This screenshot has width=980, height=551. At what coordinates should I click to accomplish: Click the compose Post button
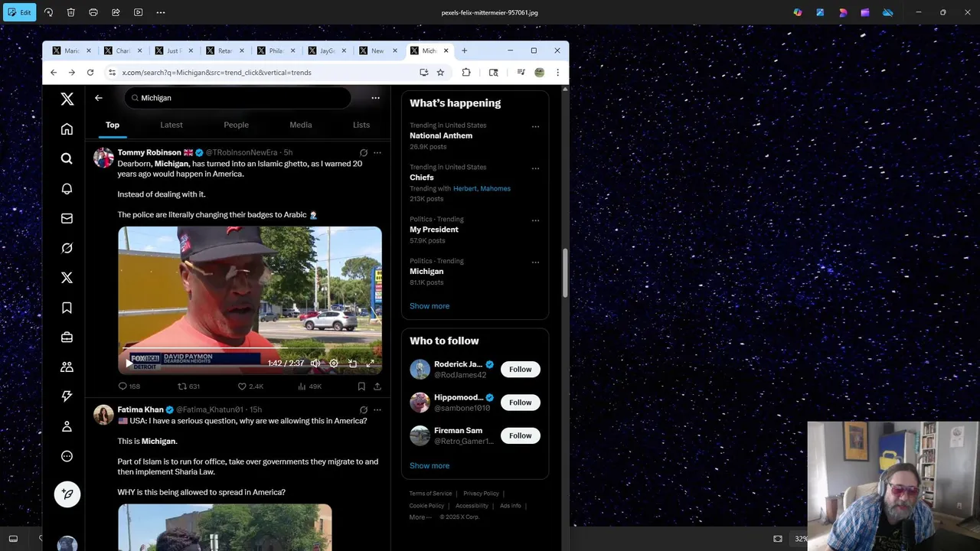tap(67, 494)
